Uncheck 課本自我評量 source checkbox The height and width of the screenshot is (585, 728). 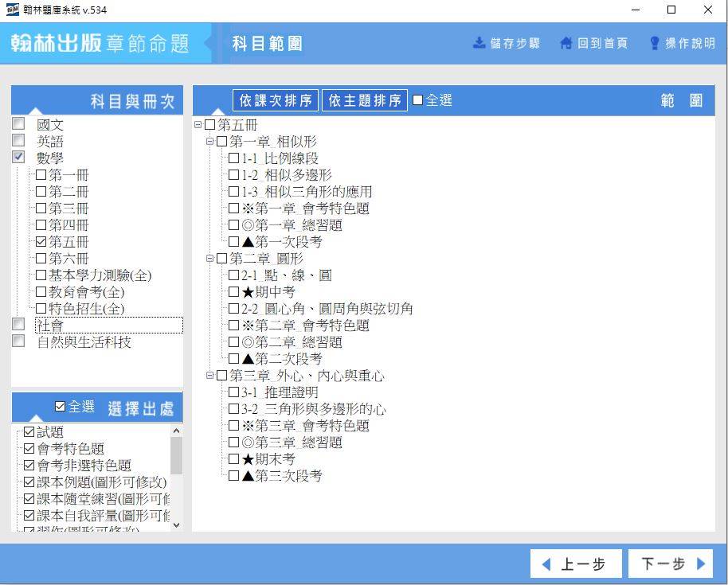29,516
